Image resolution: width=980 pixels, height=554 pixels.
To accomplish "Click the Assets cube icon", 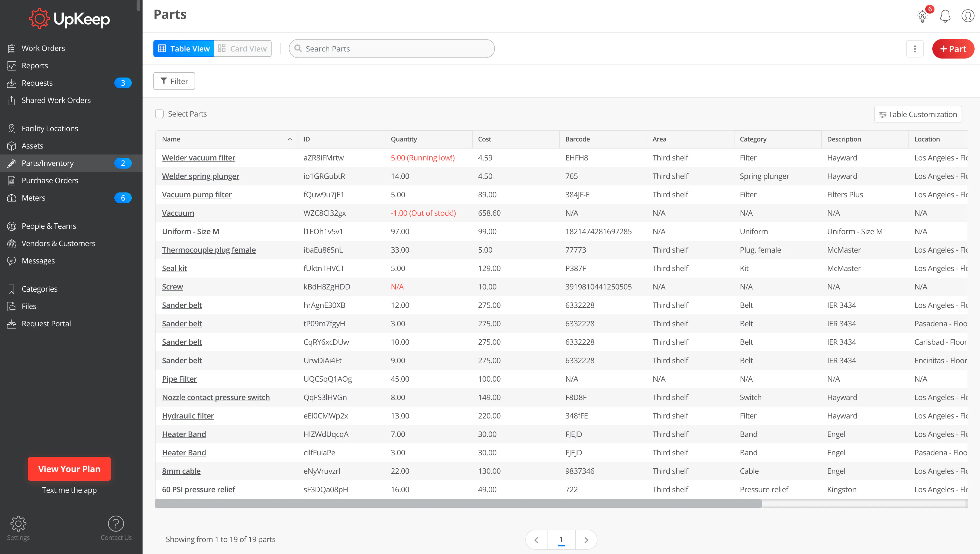I will tap(12, 146).
